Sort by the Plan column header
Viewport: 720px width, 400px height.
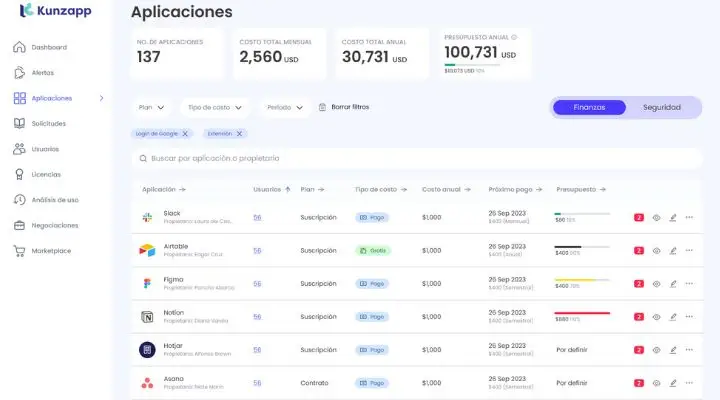point(312,189)
